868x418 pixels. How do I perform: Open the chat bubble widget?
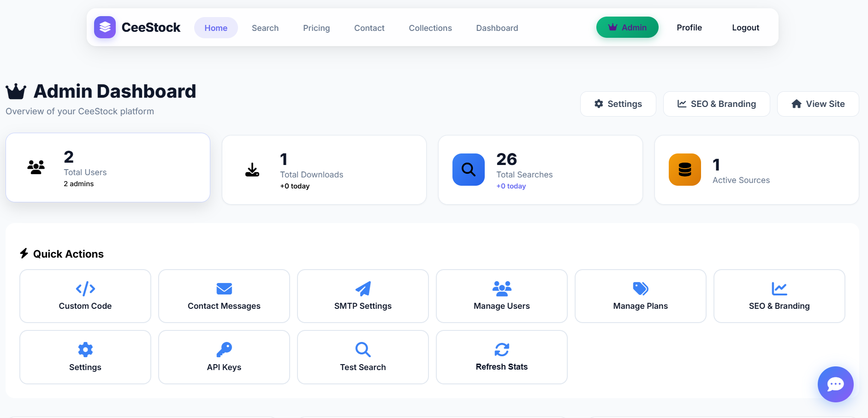(x=835, y=384)
